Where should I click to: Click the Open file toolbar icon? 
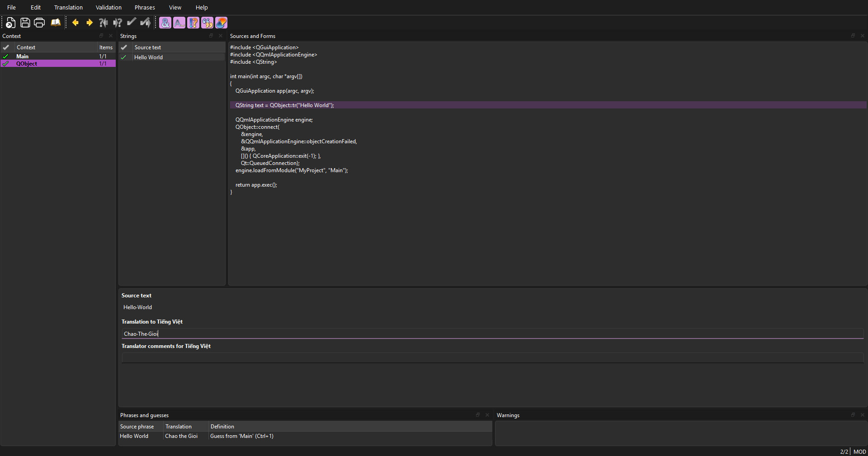coord(10,23)
